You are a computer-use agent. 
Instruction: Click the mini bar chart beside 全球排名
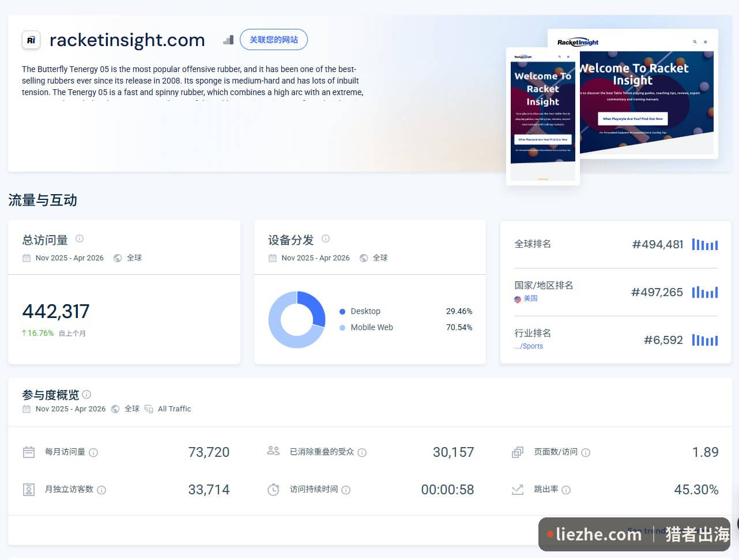click(705, 244)
